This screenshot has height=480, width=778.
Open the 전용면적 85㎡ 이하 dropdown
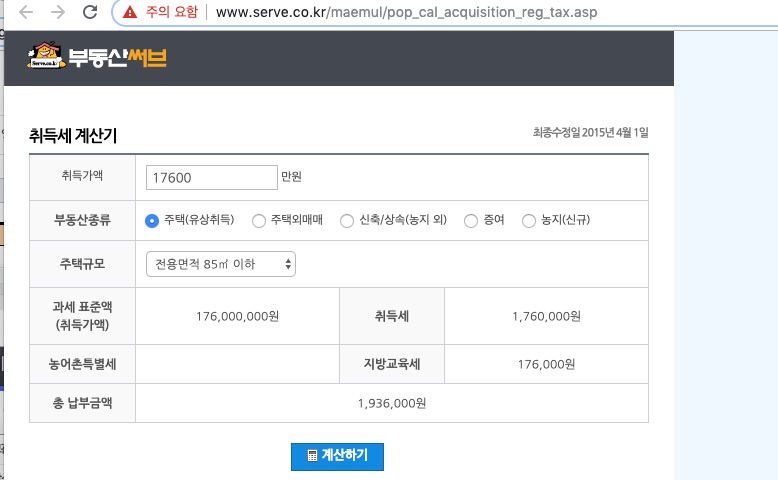(221, 264)
